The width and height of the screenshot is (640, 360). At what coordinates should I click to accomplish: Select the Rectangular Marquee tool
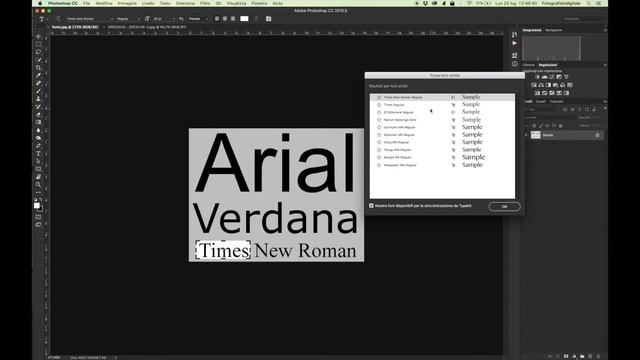click(38, 44)
